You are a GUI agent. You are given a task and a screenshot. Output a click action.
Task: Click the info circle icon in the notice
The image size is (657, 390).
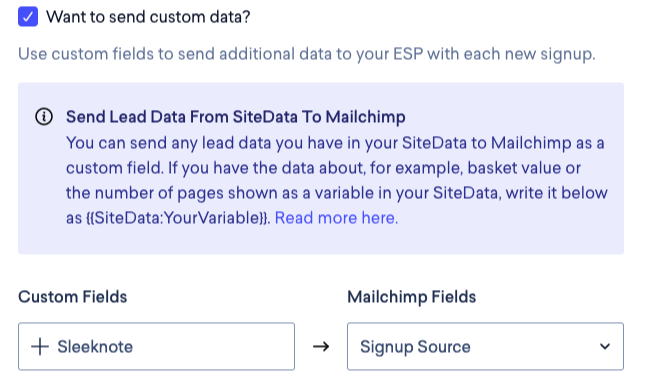tap(44, 116)
